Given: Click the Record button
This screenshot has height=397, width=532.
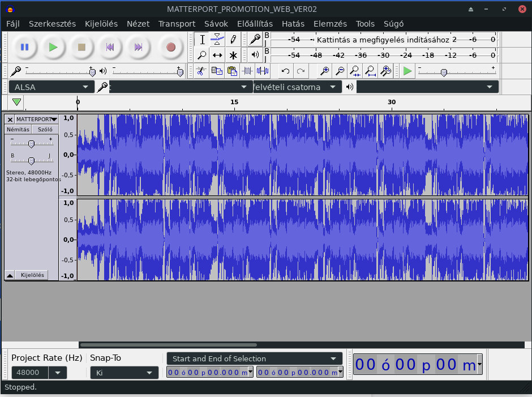Looking at the screenshot, I should pyautogui.click(x=171, y=47).
